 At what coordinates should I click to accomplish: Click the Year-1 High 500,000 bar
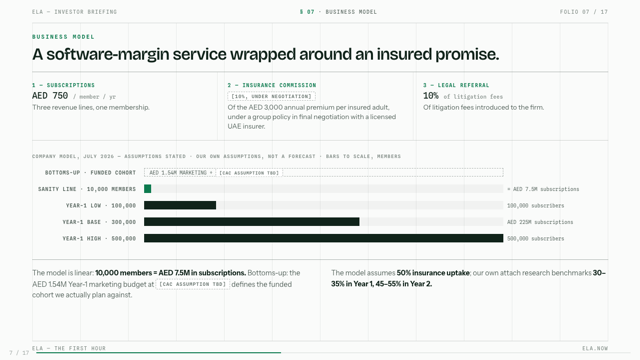(324, 238)
